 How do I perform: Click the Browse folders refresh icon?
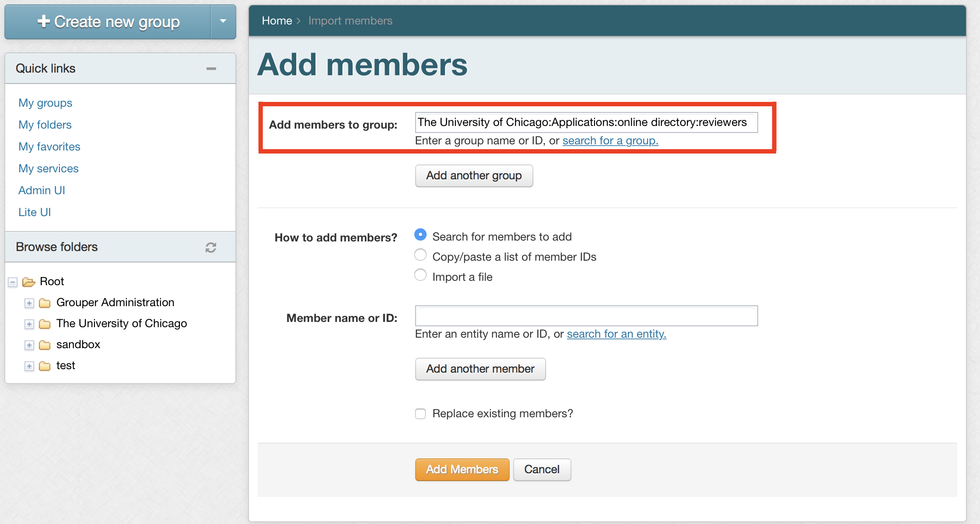pos(211,248)
